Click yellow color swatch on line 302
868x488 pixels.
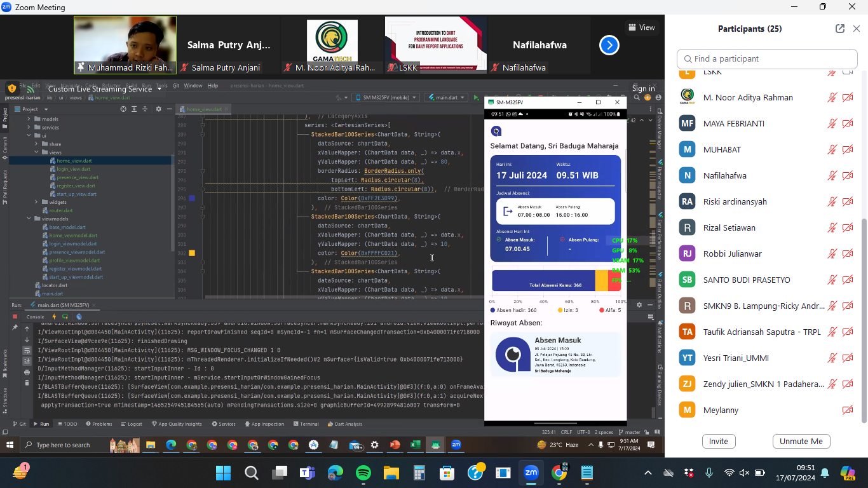[192, 254]
